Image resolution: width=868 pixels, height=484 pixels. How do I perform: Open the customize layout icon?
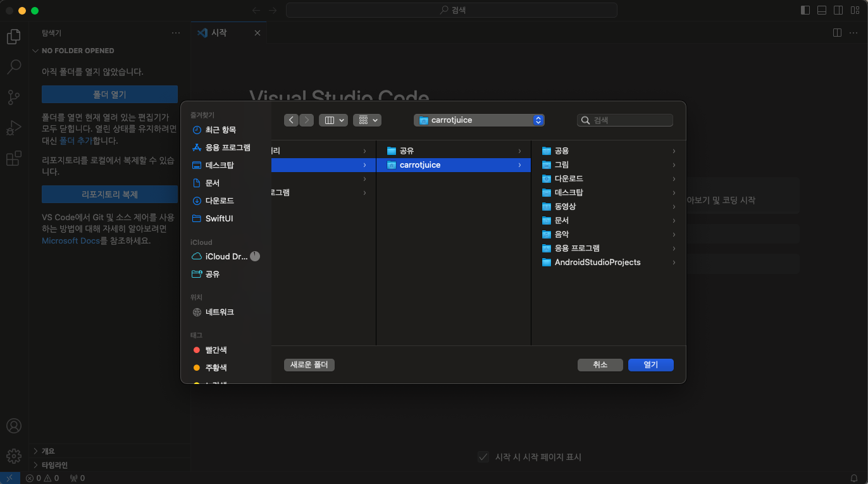(855, 10)
